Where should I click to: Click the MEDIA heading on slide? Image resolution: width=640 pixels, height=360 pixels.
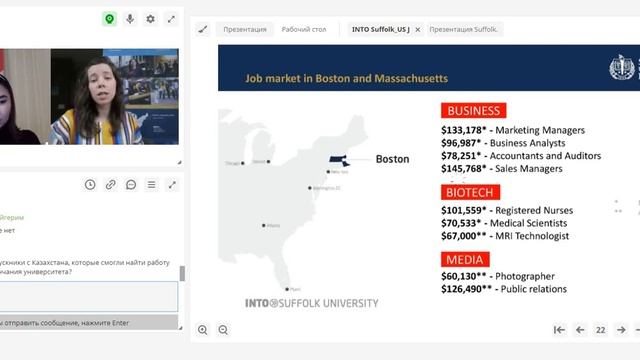pos(465,260)
